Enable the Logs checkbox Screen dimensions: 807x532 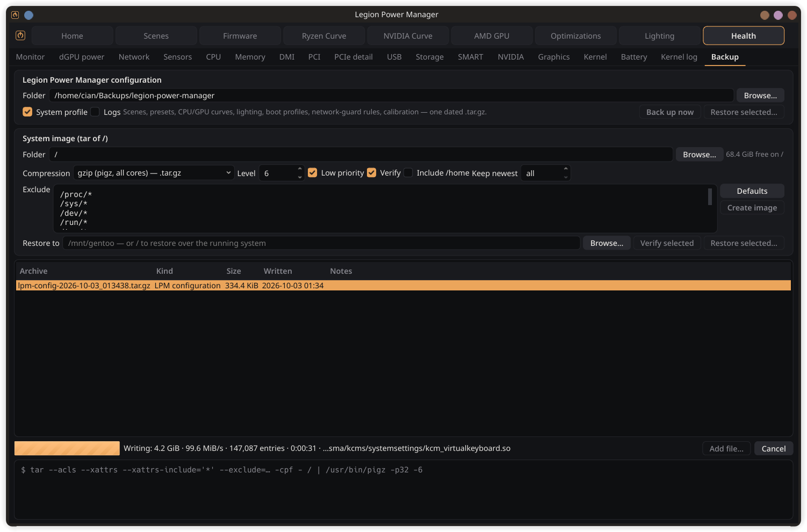[x=95, y=112]
